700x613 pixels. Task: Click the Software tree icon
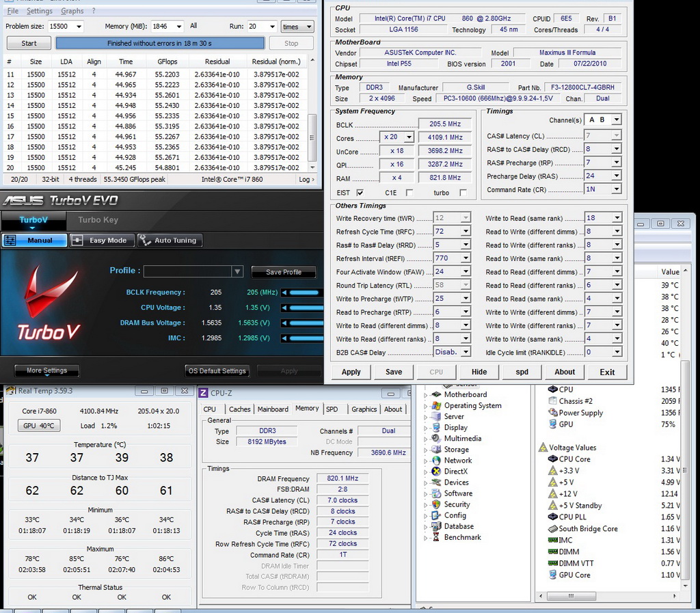tap(436, 493)
